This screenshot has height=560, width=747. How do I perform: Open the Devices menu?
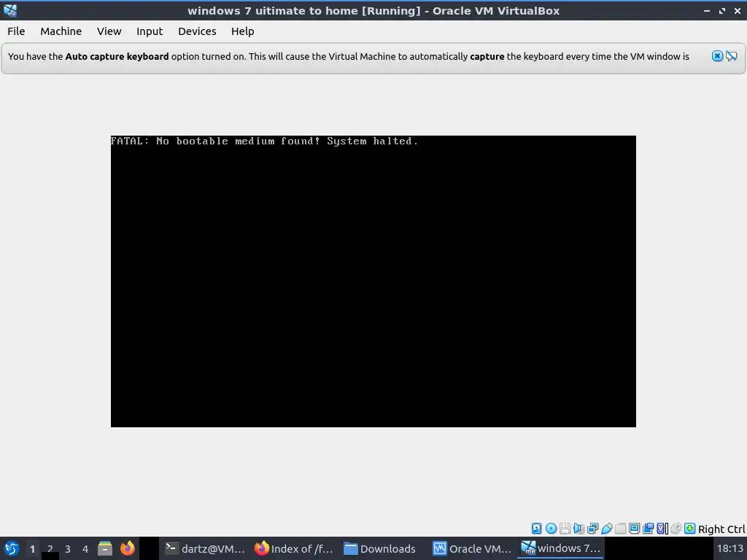click(x=197, y=31)
